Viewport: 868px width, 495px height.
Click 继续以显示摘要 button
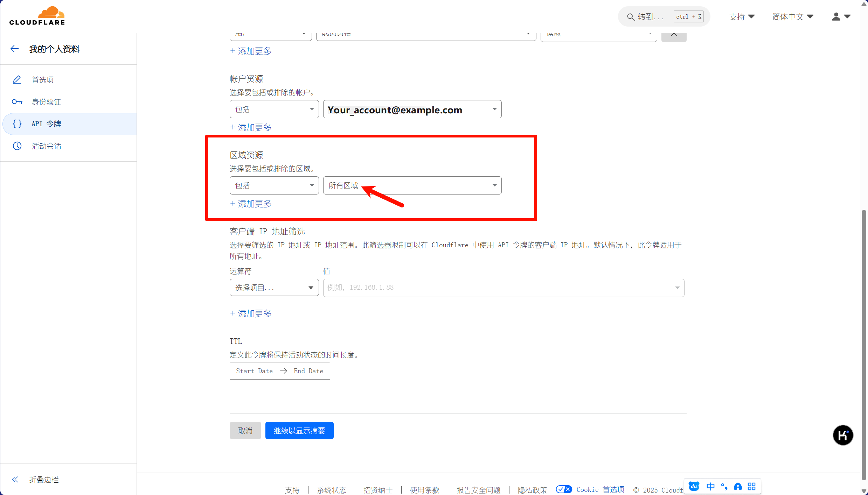coord(299,431)
